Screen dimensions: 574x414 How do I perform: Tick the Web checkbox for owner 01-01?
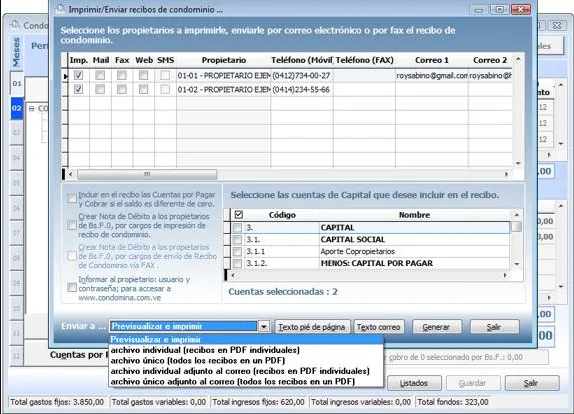click(144, 75)
